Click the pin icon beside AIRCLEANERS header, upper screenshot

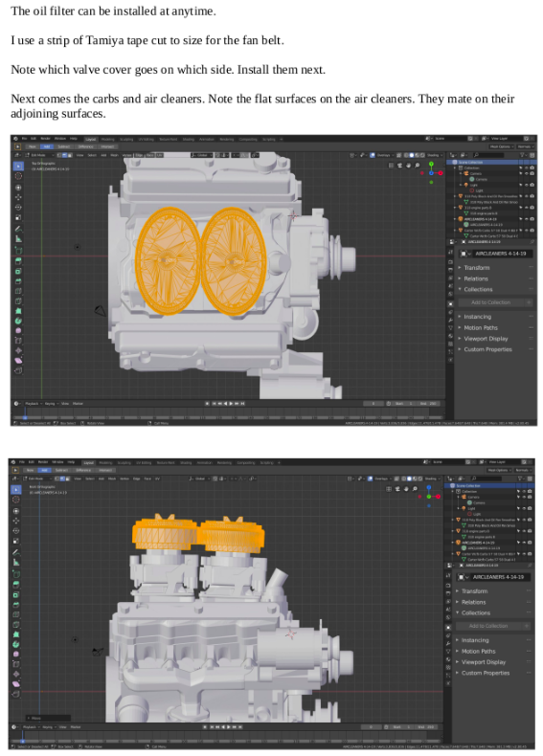pyautogui.click(x=532, y=241)
